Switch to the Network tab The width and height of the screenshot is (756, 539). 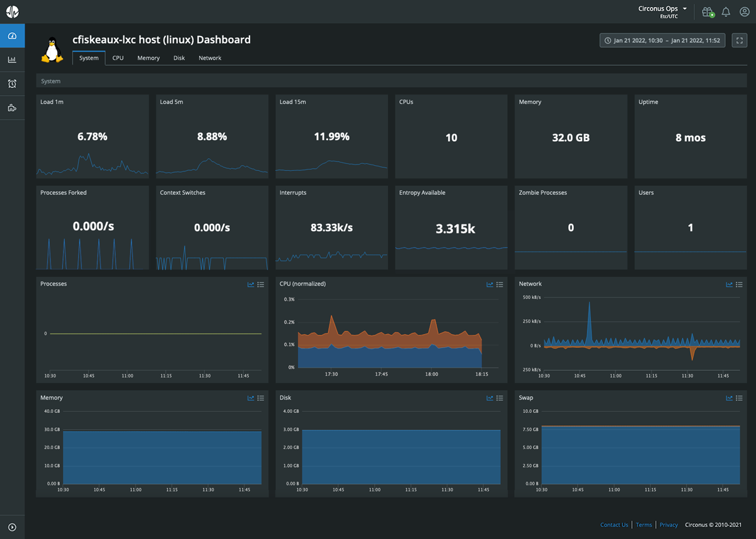coord(210,57)
